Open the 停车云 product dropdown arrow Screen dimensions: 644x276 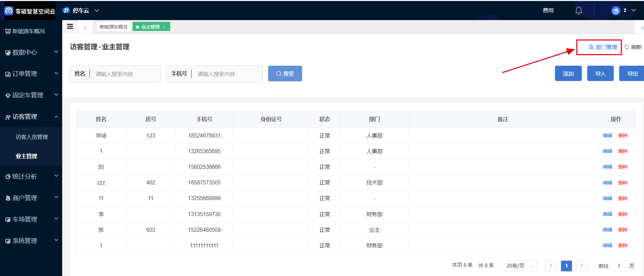97,11
